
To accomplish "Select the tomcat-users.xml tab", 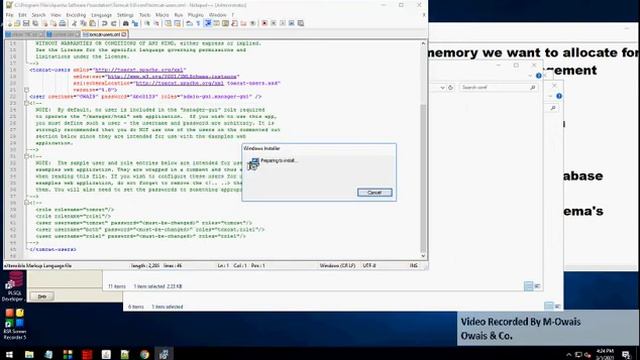I will click(105, 35).
